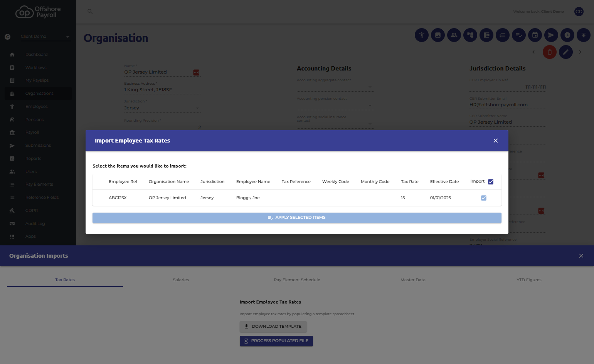Toggle the Import select-all header checkbox

point(491,182)
